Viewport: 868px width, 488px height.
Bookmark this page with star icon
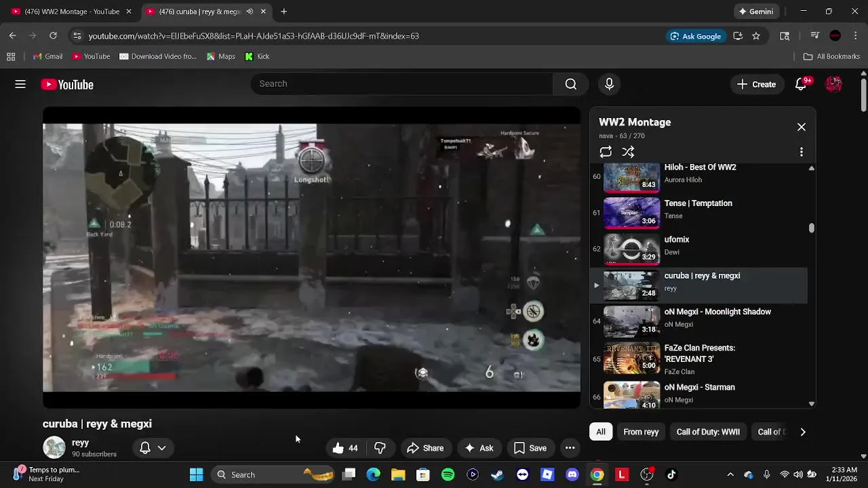[756, 36]
